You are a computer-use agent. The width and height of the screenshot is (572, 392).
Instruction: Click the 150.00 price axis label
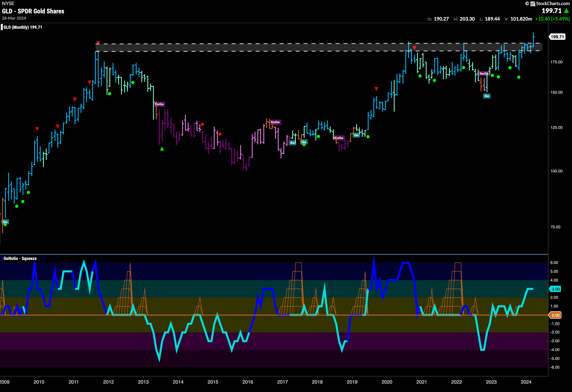click(556, 93)
